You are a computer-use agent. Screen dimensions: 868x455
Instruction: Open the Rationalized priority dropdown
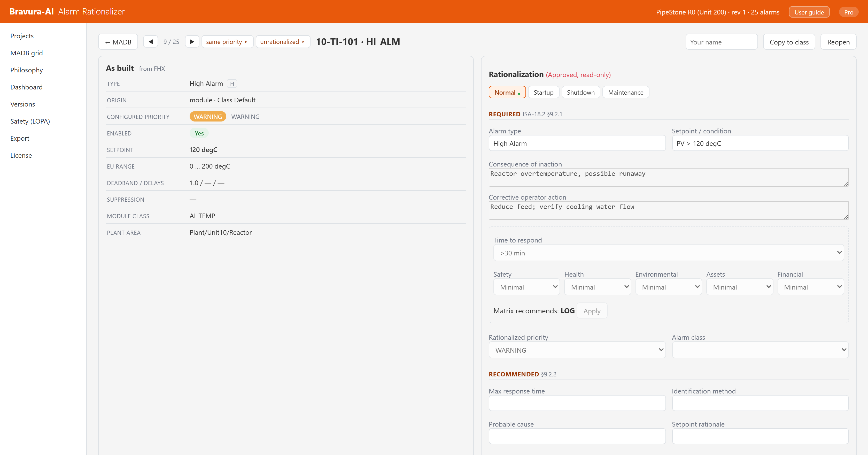click(x=577, y=350)
